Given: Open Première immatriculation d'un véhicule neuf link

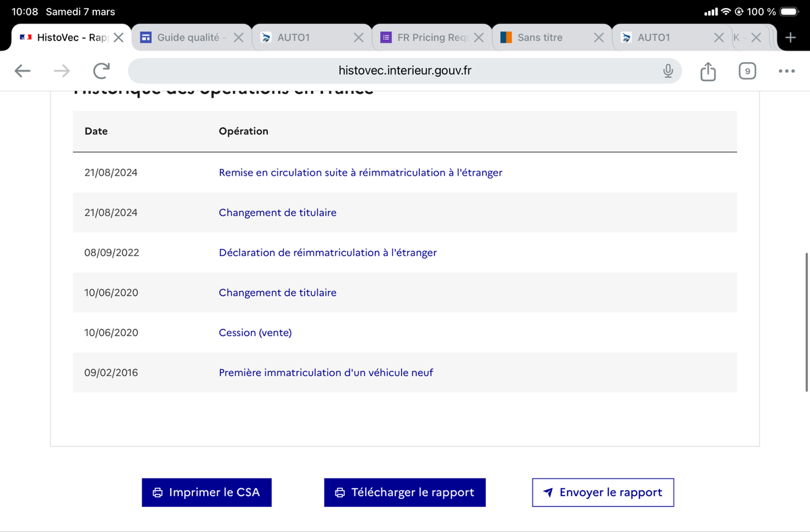Looking at the screenshot, I should point(326,373).
